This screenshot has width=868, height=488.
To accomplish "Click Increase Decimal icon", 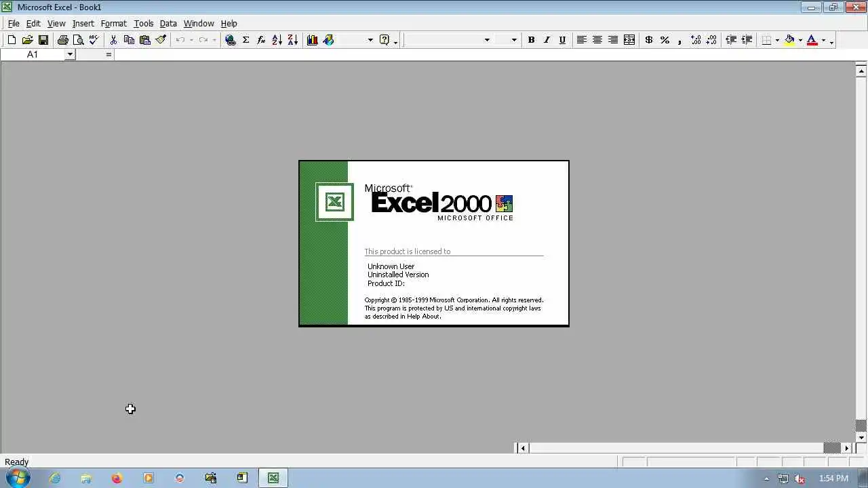I will [x=696, y=40].
